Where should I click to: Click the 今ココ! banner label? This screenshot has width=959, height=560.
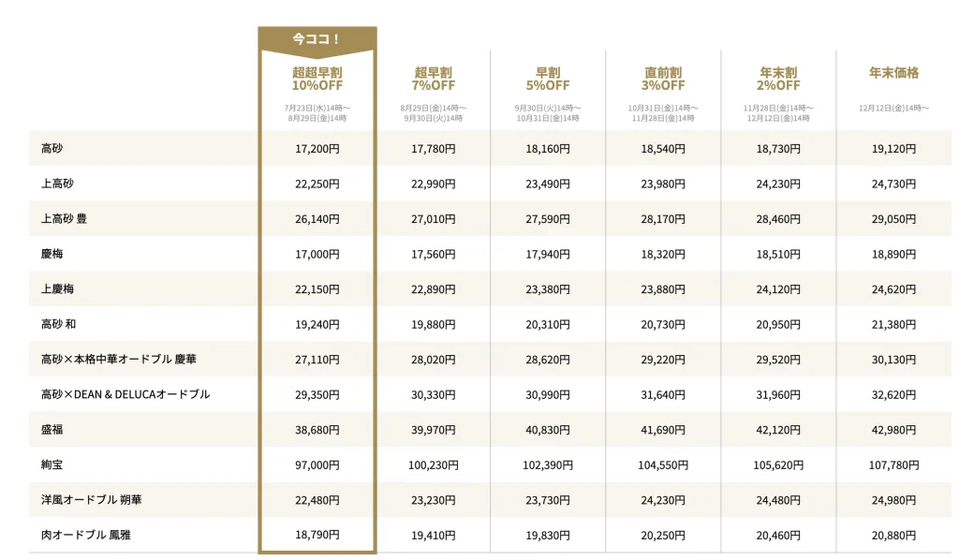pyautogui.click(x=317, y=39)
